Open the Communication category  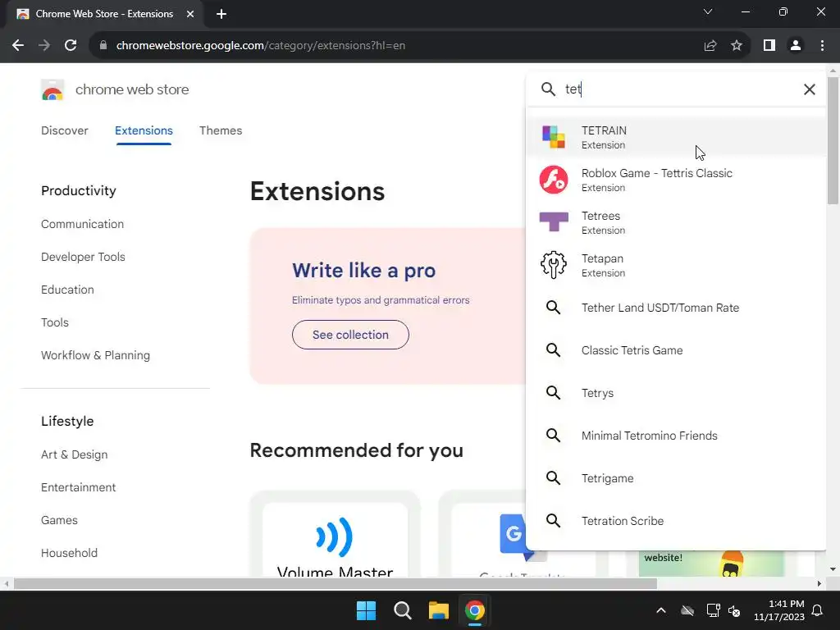click(83, 224)
